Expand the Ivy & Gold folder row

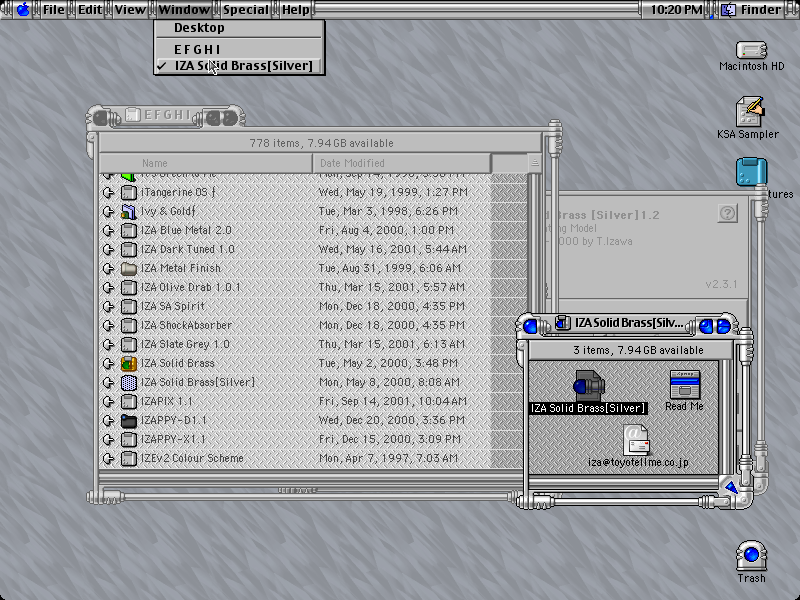point(108,211)
